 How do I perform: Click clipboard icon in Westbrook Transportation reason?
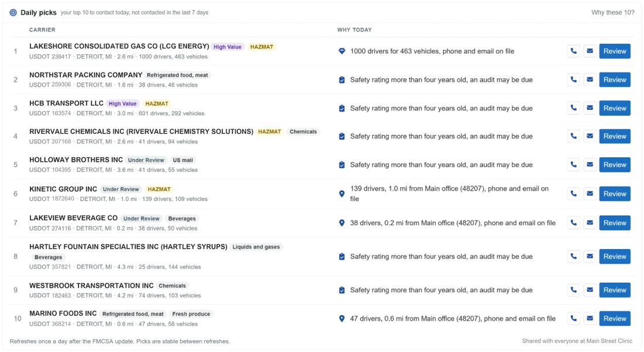(x=342, y=290)
